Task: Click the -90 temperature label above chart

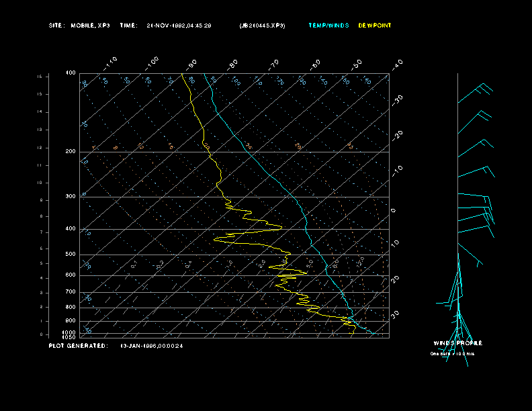Action: coord(191,64)
